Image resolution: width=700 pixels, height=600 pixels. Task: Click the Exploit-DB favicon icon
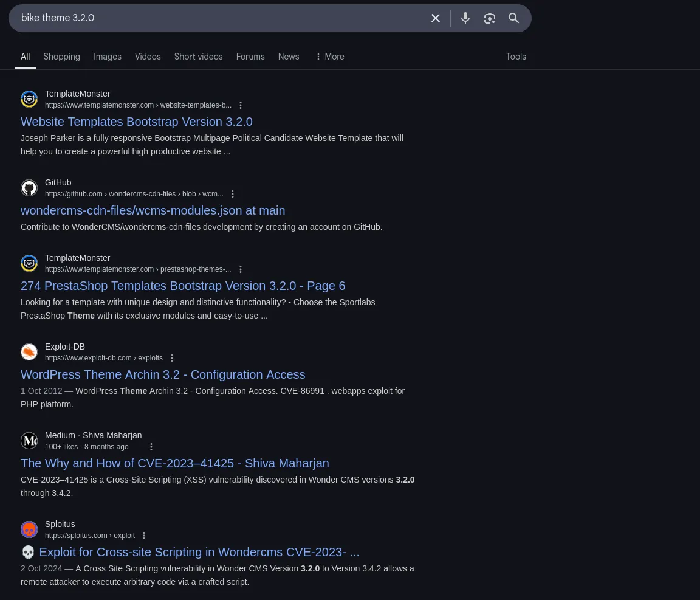point(29,352)
